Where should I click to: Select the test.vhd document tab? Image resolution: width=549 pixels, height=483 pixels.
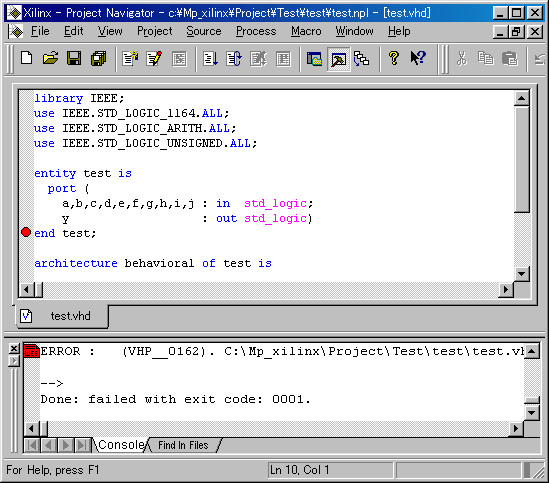63,316
